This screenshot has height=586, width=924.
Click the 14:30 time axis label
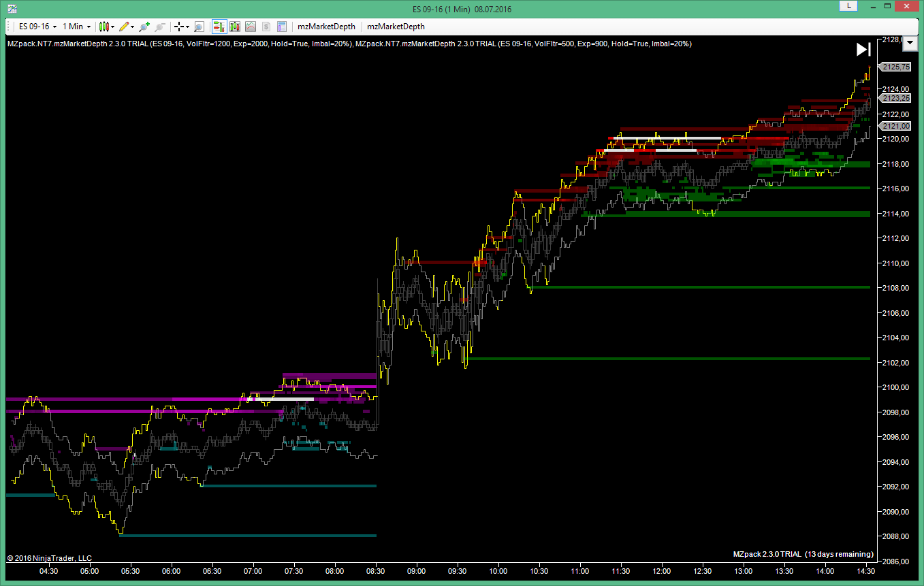pyautogui.click(x=866, y=571)
